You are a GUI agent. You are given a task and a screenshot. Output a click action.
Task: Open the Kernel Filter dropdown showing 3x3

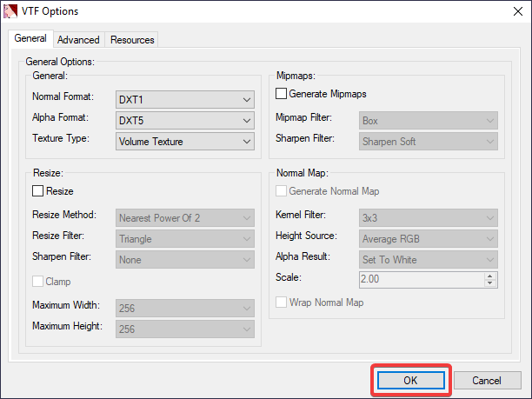[429, 218]
